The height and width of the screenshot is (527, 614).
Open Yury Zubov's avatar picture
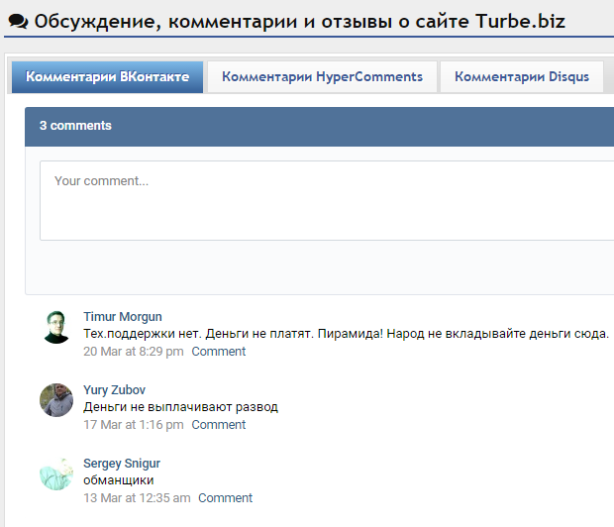pos(56,400)
